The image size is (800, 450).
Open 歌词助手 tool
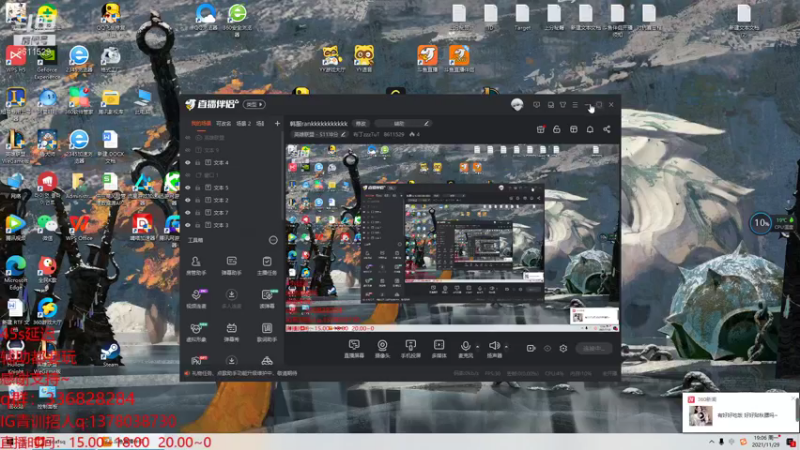267,332
